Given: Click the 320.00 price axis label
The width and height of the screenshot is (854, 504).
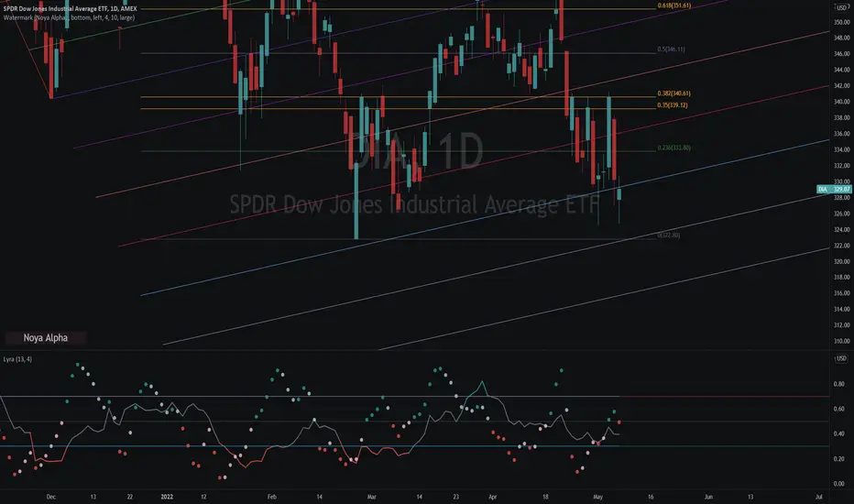Looking at the screenshot, I should click(841, 261).
